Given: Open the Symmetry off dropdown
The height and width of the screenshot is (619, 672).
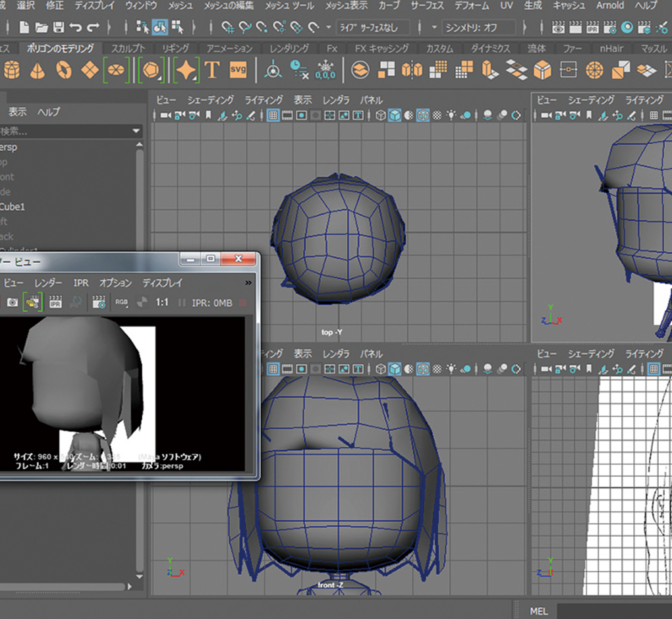Looking at the screenshot, I should (x=479, y=28).
